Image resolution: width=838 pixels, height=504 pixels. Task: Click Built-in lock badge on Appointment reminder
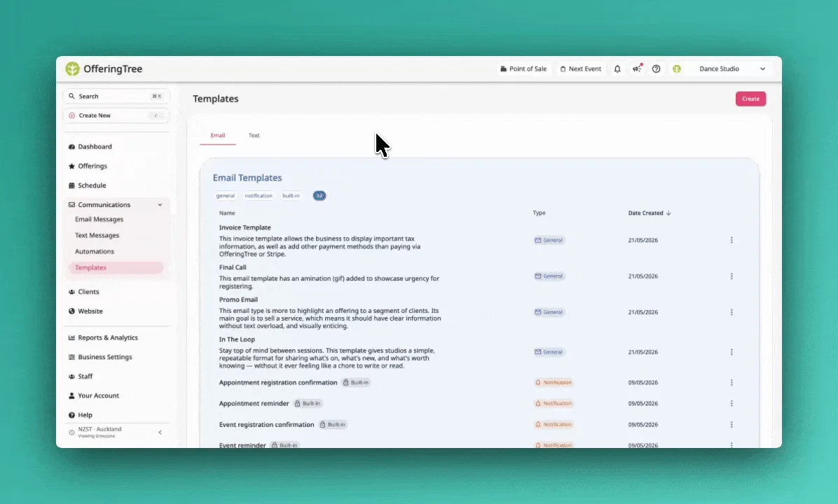coord(308,403)
